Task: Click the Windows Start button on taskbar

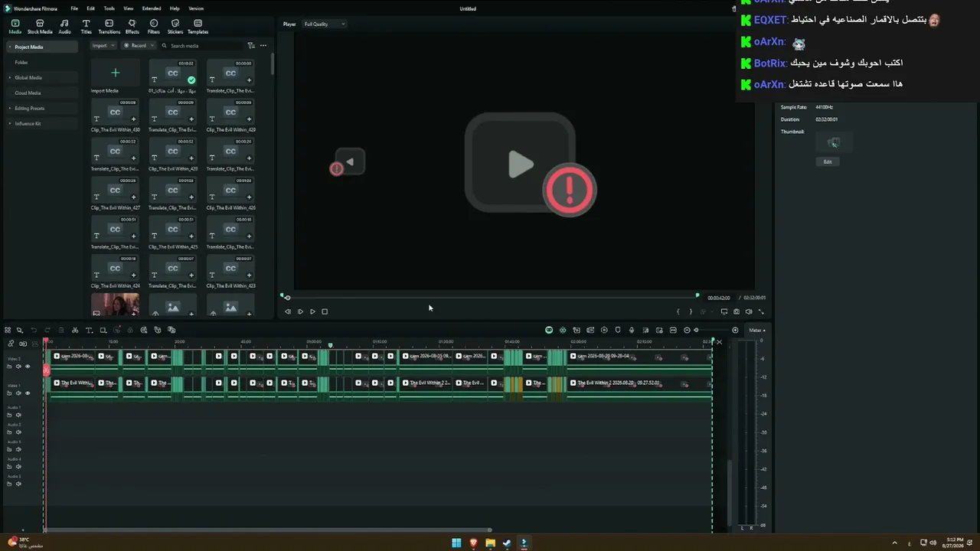Action: (456, 543)
